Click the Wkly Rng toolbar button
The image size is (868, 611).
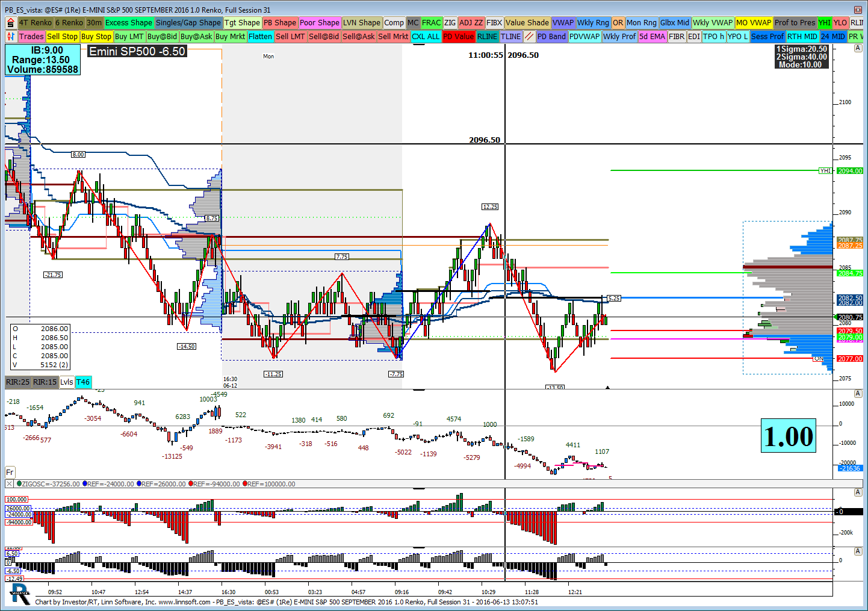coord(594,23)
